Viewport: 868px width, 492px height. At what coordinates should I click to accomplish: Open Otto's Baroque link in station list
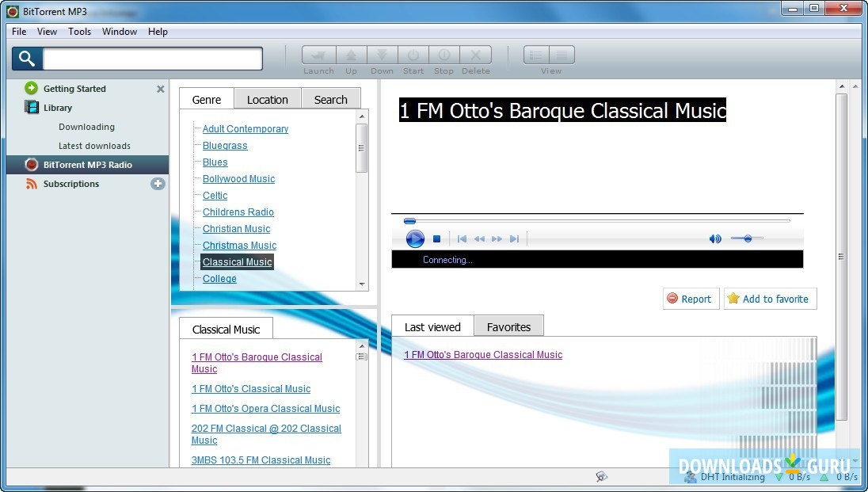(257, 363)
